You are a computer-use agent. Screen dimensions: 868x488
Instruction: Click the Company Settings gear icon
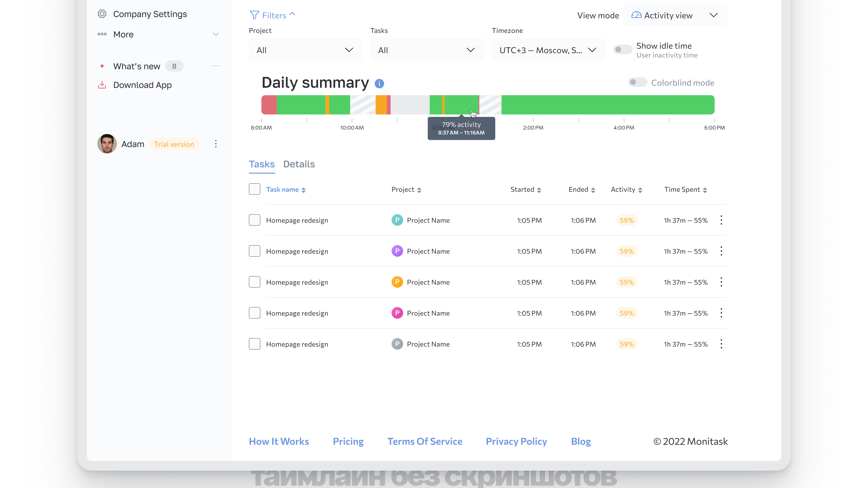tap(102, 14)
